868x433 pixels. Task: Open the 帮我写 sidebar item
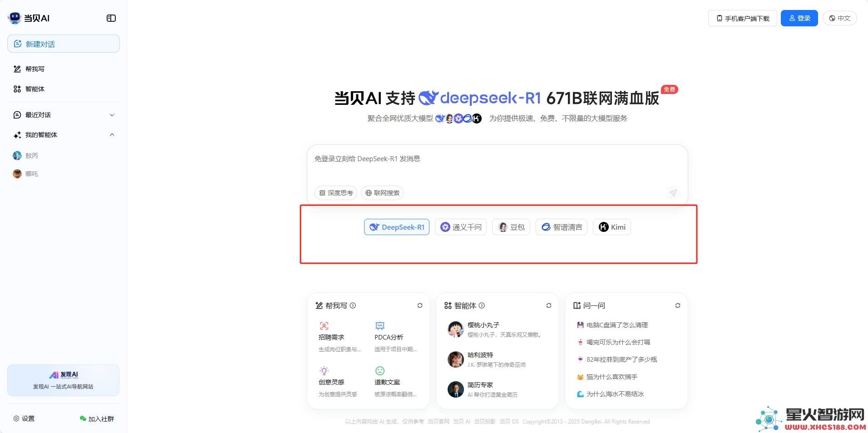click(x=64, y=69)
